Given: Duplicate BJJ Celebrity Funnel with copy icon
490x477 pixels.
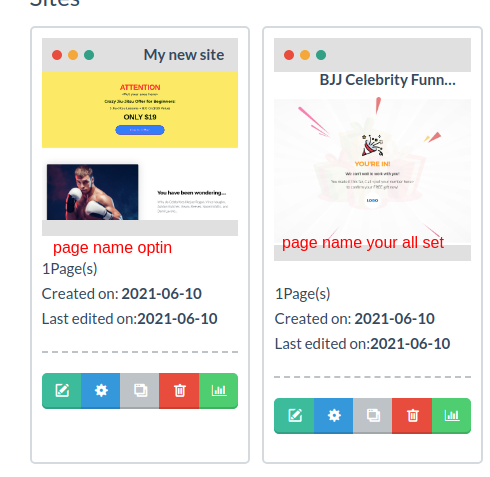Looking at the screenshot, I should 373,415.
